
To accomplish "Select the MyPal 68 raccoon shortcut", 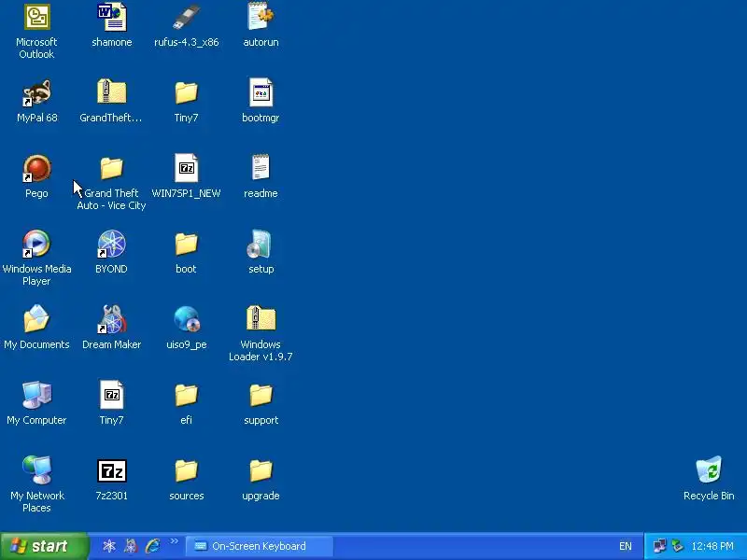I will pos(36,92).
